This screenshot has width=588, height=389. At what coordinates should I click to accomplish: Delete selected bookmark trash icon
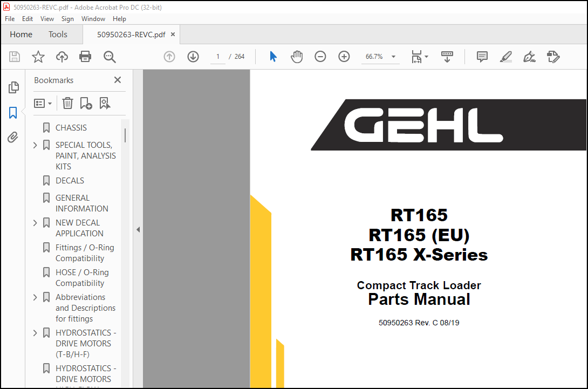(67, 103)
